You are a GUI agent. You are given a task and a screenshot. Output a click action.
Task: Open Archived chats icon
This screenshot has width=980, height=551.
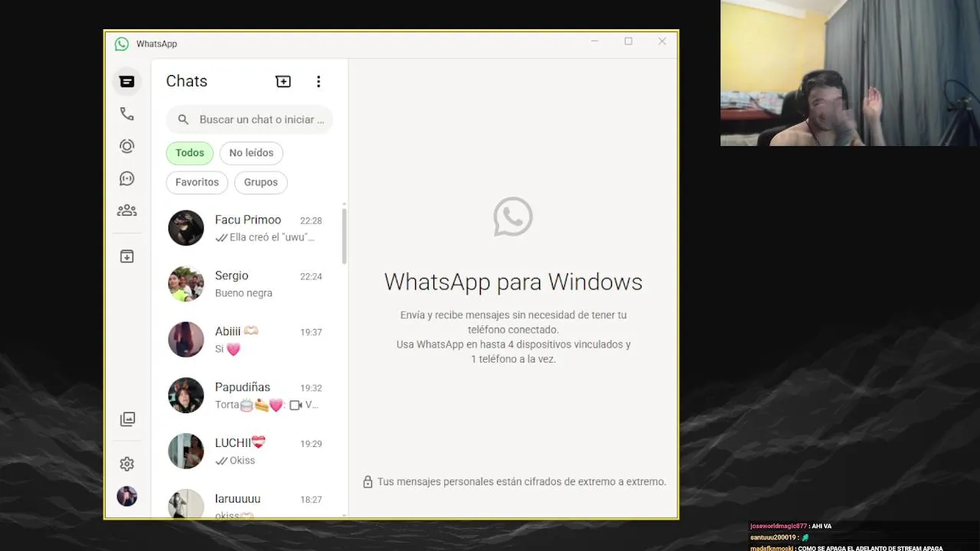pyautogui.click(x=127, y=256)
